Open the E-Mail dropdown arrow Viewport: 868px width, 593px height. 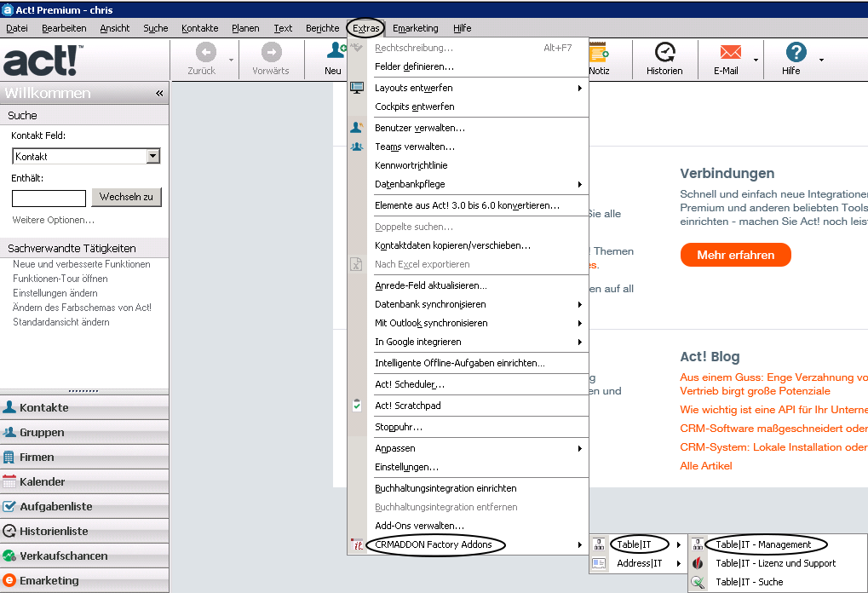(756, 60)
